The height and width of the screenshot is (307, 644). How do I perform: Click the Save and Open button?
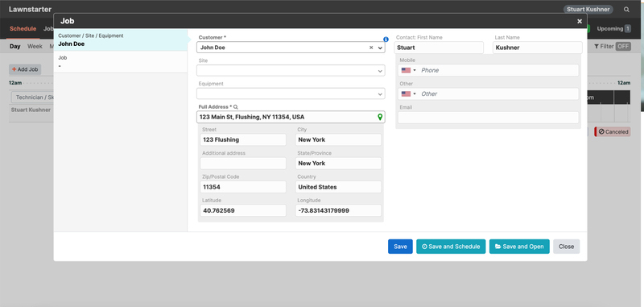(x=518, y=247)
